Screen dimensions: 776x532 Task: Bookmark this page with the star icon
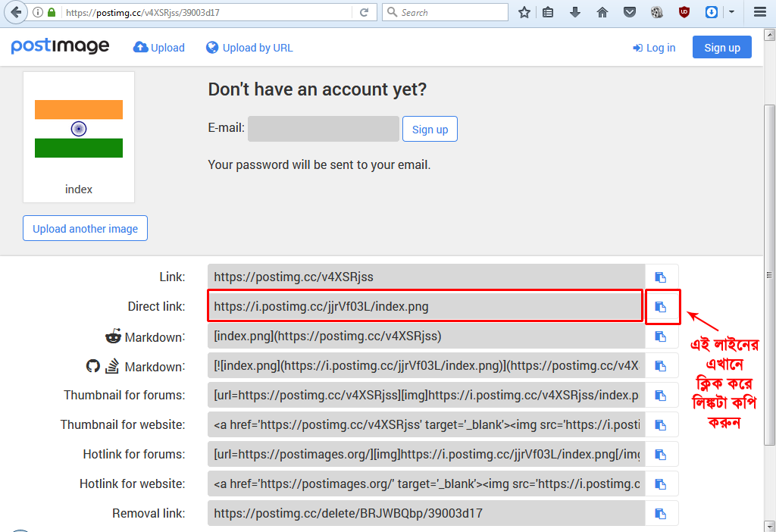[524, 12]
